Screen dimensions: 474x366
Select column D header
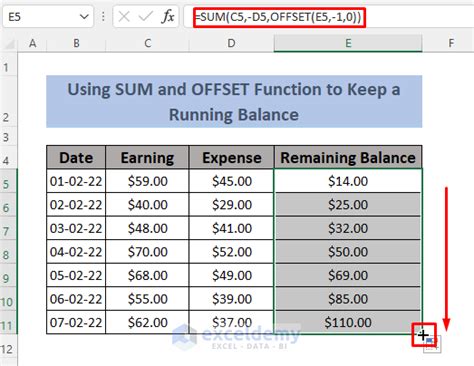(x=231, y=43)
